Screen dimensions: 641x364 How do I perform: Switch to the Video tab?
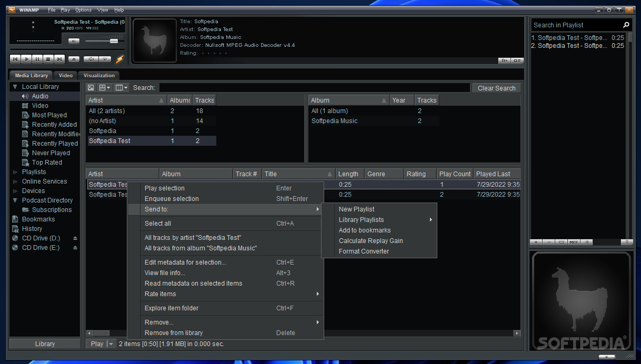click(66, 75)
